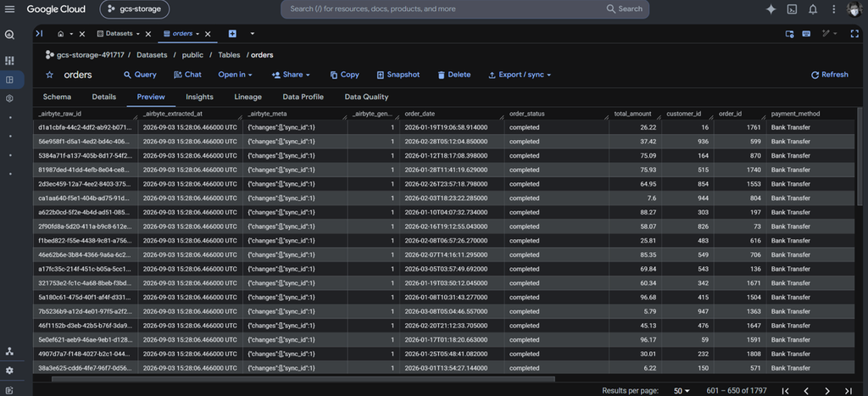This screenshot has height=396, width=868.
Task: Click the BigQuery magnifier logo in sidebar
Action: point(9,34)
